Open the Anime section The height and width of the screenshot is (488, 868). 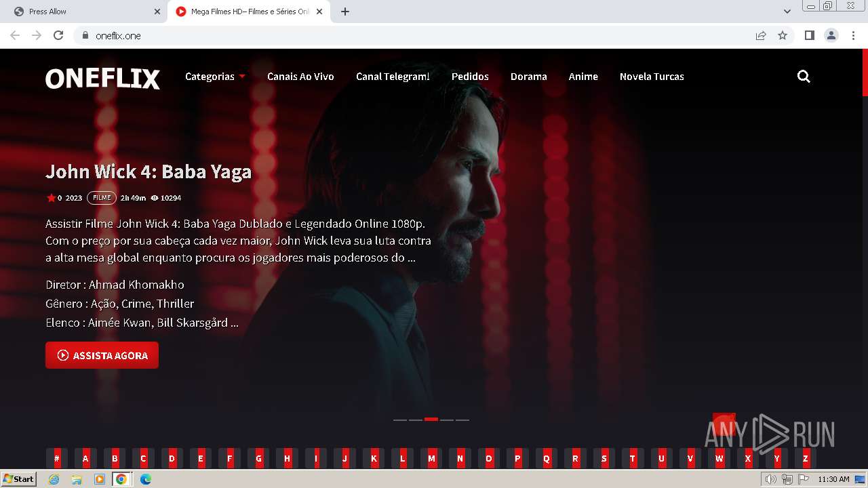tap(583, 77)
